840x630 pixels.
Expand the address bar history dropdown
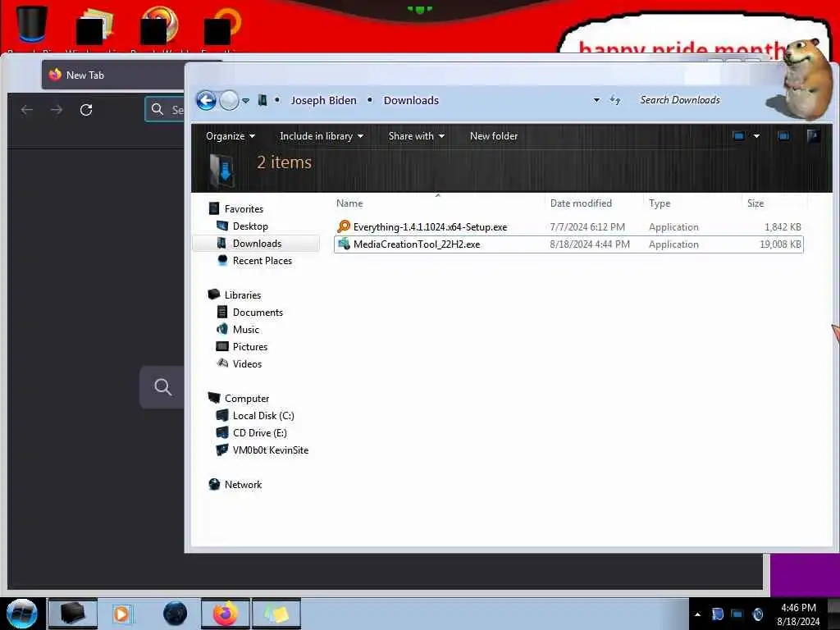point(596,100)
